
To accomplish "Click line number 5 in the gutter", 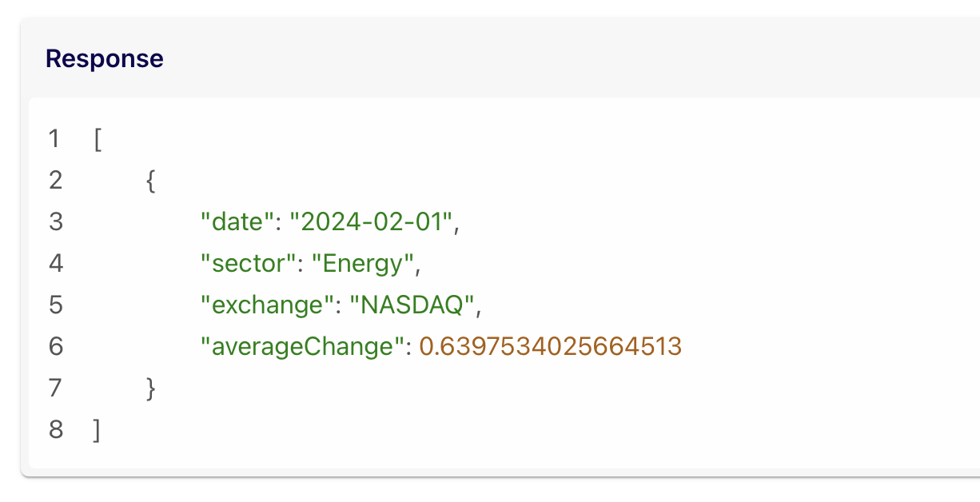I will [55, 305].
